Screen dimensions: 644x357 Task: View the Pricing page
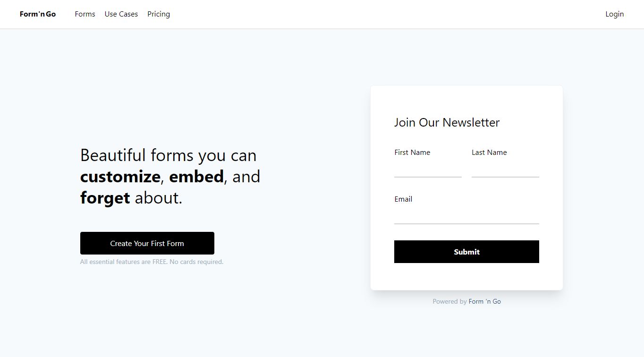coord(158,14)
